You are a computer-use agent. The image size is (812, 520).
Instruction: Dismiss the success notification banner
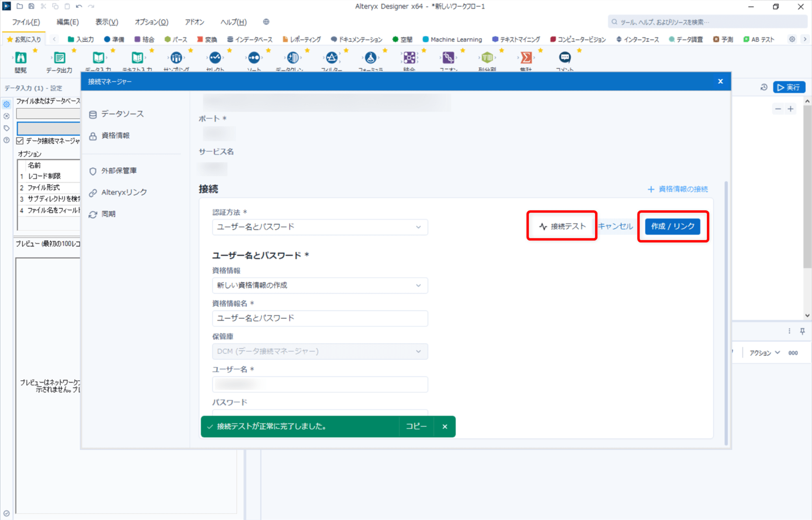pos(445,427)
